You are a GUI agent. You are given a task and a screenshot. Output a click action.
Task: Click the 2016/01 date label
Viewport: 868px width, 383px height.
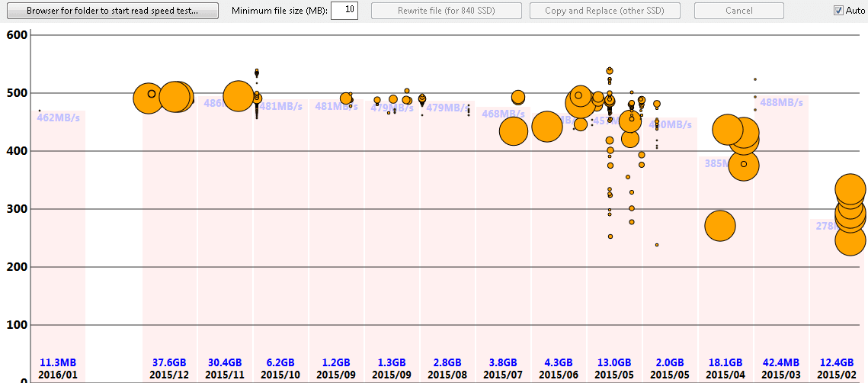click(58, 375)
